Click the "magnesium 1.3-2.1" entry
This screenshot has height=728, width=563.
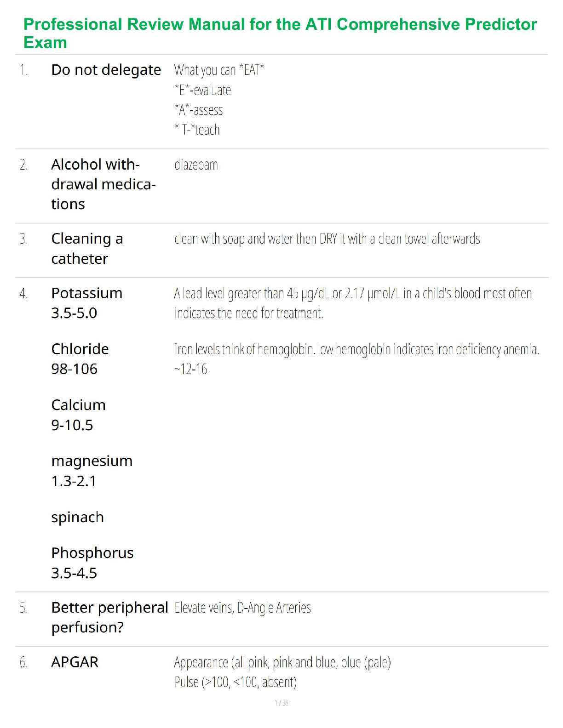[92, 471]
